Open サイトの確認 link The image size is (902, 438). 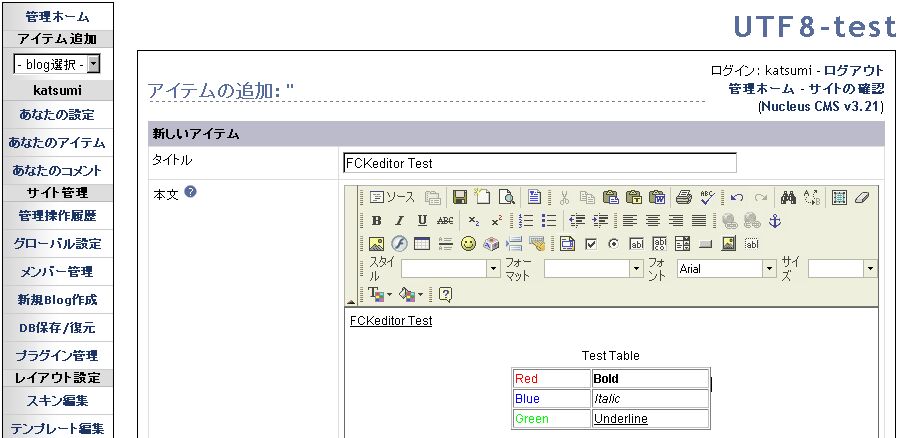click(847, 89)
